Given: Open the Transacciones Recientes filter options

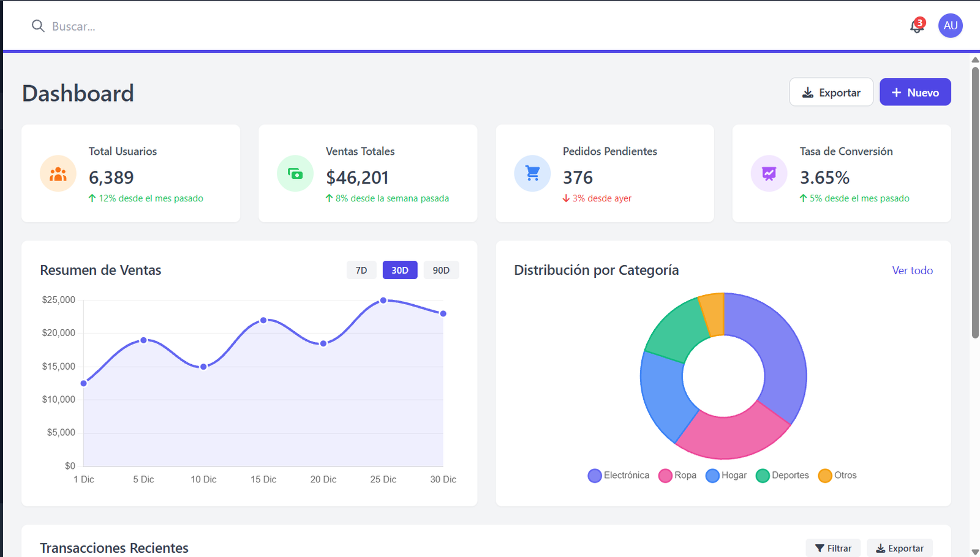Looking at the screenshot, I should coord(833,548).
